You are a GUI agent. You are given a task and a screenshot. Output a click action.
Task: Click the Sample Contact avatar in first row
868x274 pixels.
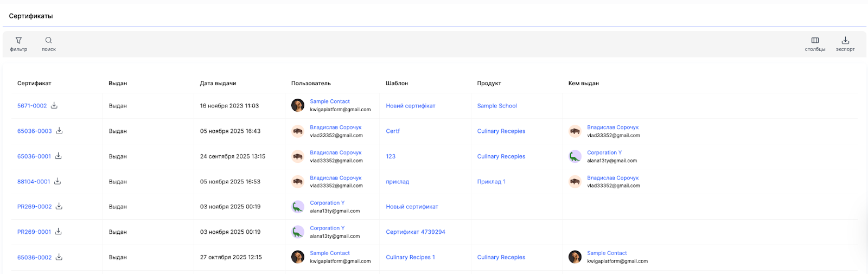(298, 105)
